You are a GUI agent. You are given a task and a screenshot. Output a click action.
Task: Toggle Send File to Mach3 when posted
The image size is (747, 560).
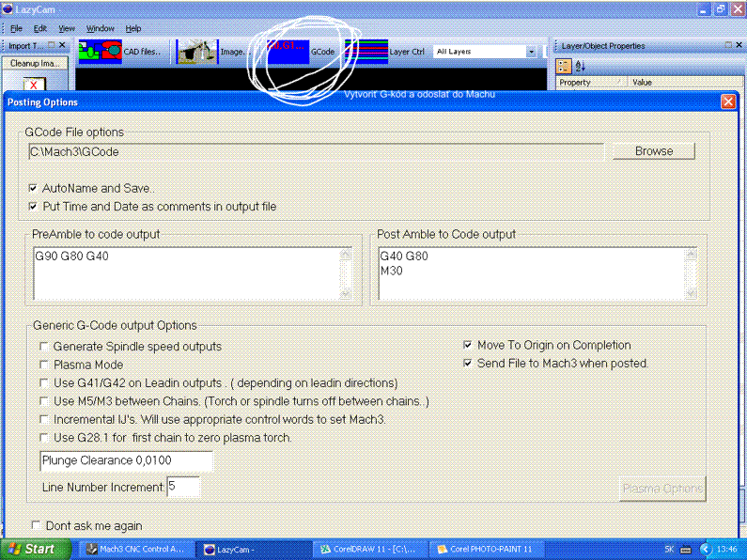[468, 363]
